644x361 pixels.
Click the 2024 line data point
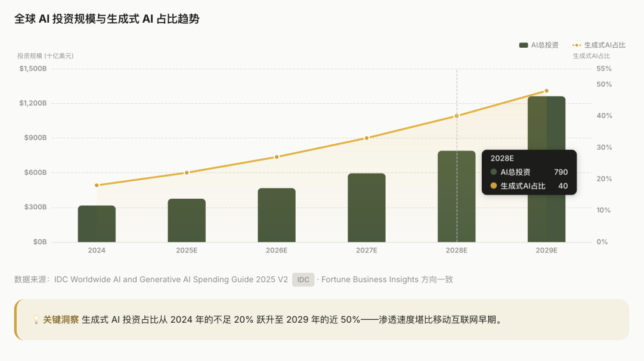97,186
